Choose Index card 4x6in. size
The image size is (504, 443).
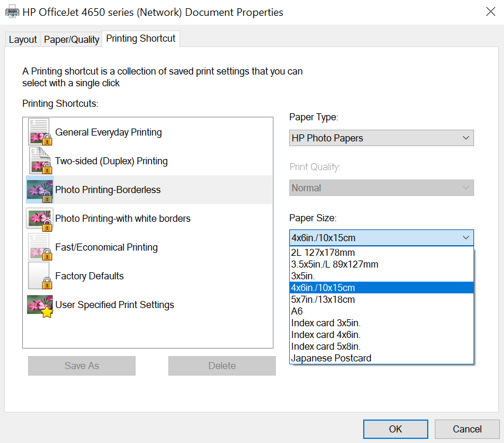pyautogui.click(x=381, y=334)
